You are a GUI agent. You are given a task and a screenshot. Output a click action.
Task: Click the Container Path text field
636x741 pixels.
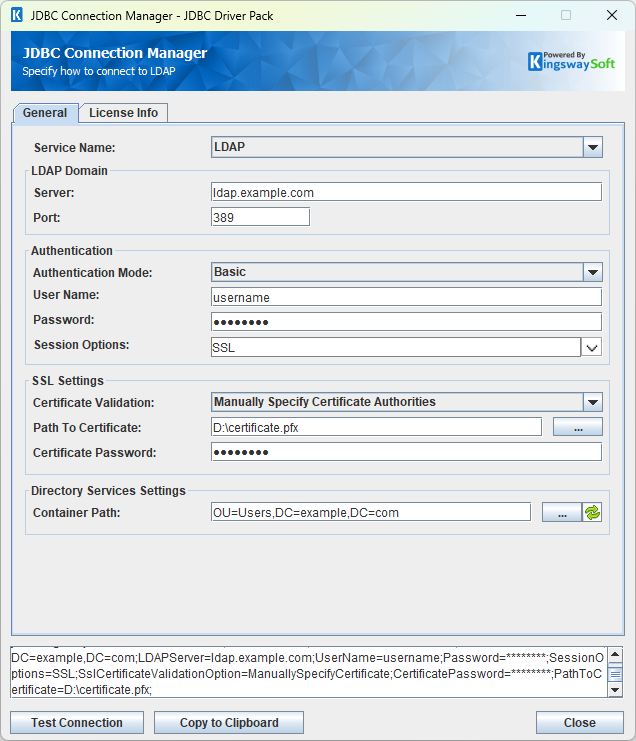(370, 512)
